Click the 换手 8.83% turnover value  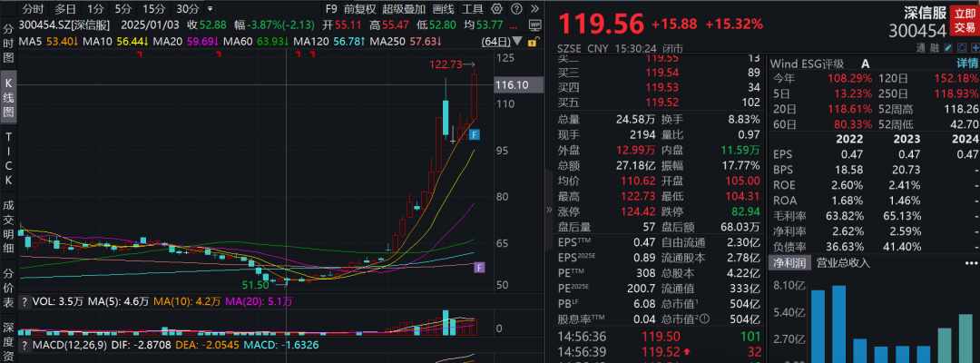pyautogui.click(x=744, y=119)
